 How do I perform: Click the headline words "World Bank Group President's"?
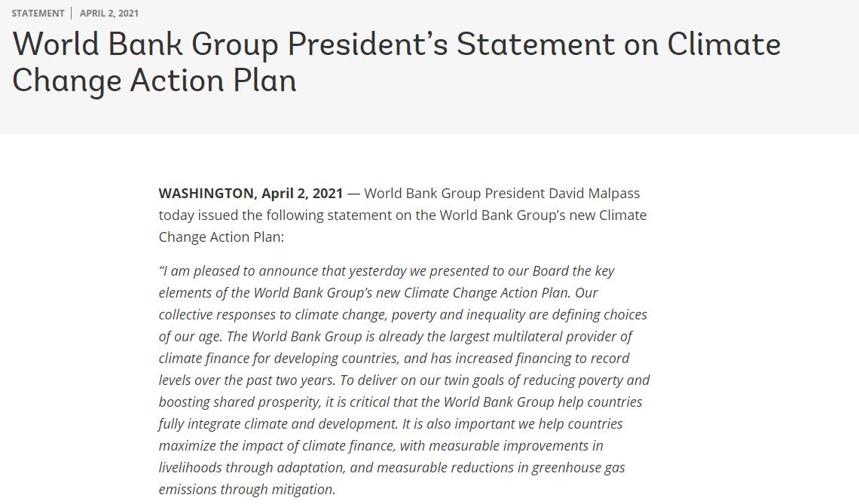[x=231, y=44]
